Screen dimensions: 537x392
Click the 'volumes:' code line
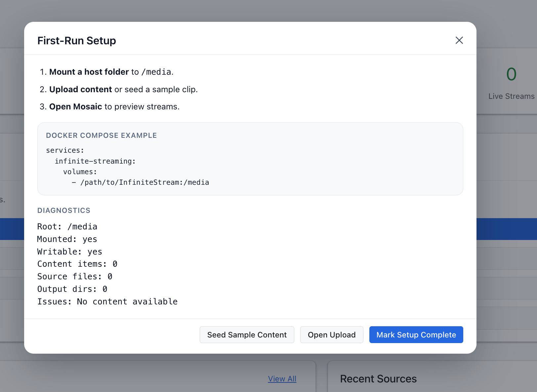80,172
